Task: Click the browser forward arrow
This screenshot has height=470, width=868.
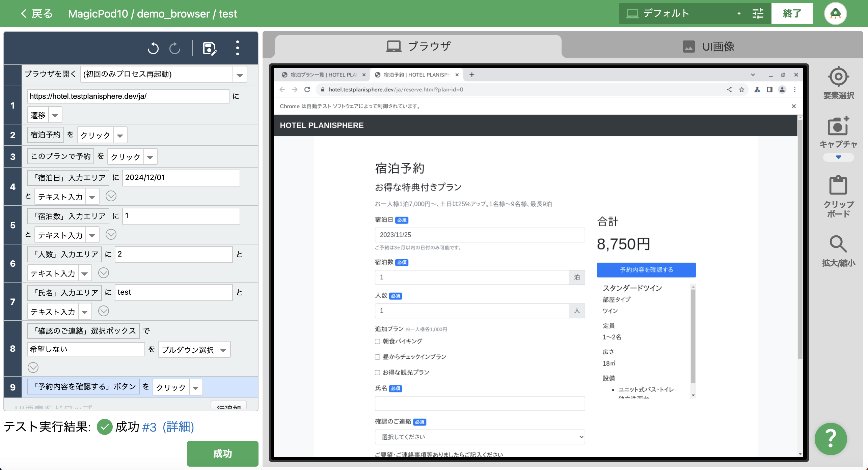Action: click(295, 89)
